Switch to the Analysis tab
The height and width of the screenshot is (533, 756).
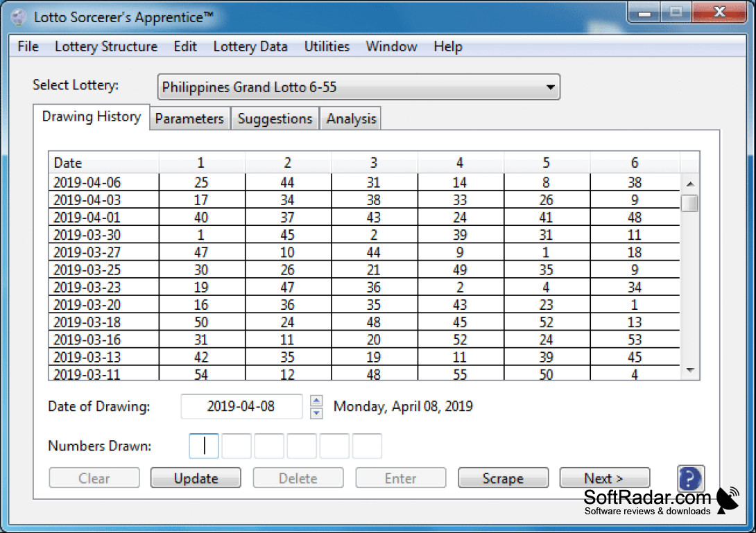[351, 119]
